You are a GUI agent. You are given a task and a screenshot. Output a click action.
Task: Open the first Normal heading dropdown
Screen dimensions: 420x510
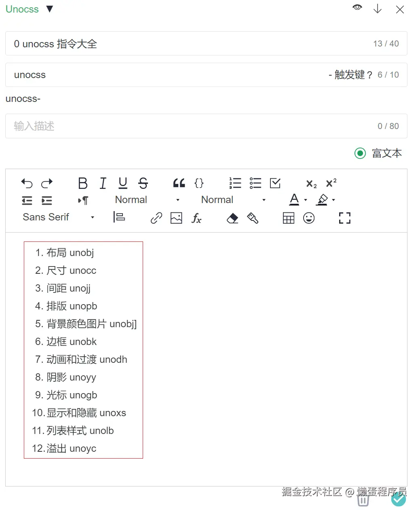click(148, 200)
